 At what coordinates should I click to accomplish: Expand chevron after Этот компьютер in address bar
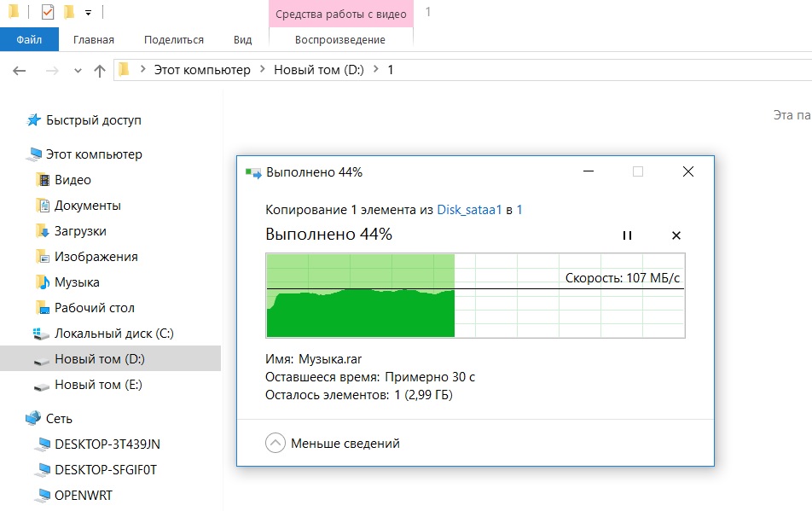(262, 69)
